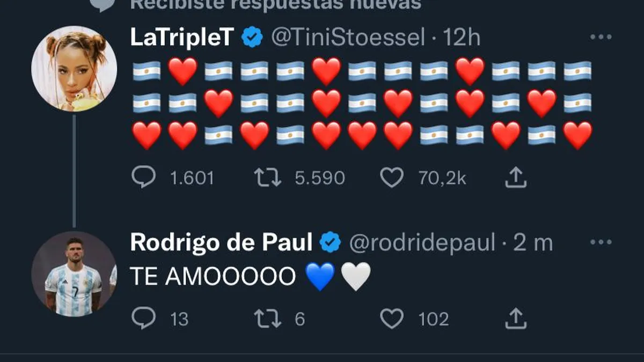Reply to Rodrigo de Paul's tweet
644x362 pixels.
point(144,319)
